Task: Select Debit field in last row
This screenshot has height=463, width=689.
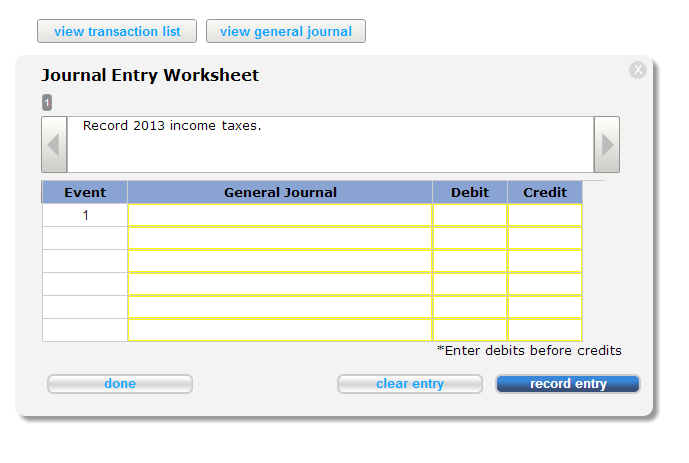Action: [x=470, y=330]
